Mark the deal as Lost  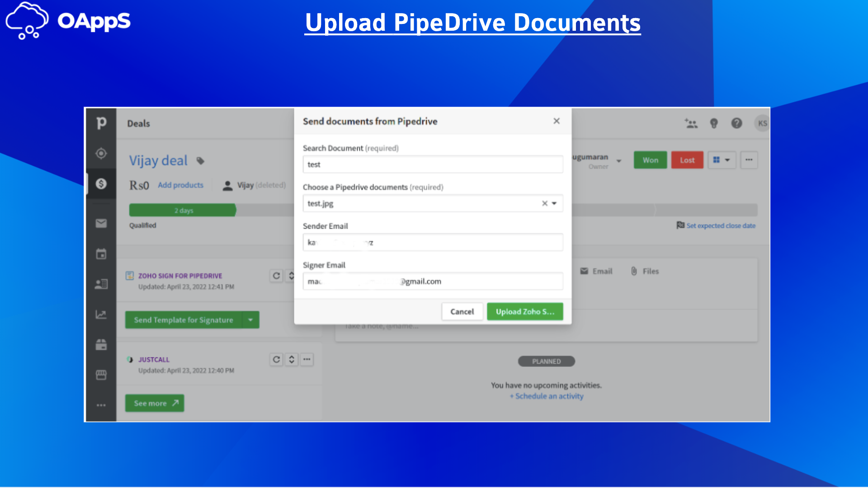coord(687,160)
